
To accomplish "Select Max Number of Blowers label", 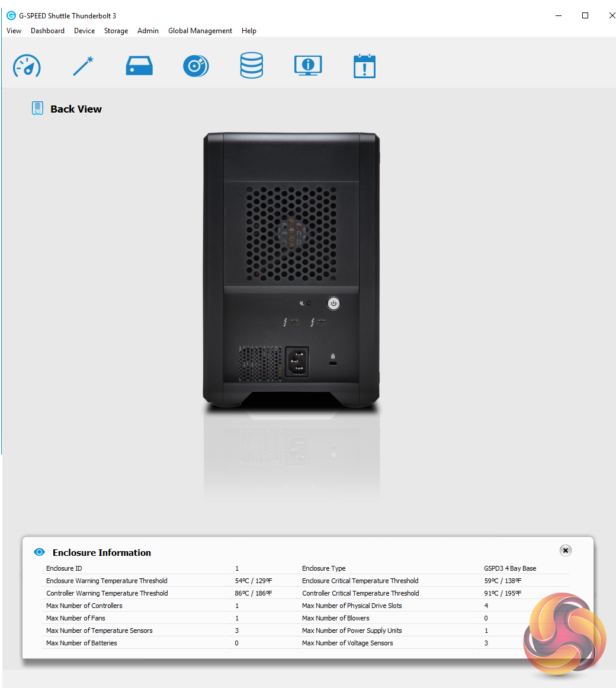I will coord(335,618).
